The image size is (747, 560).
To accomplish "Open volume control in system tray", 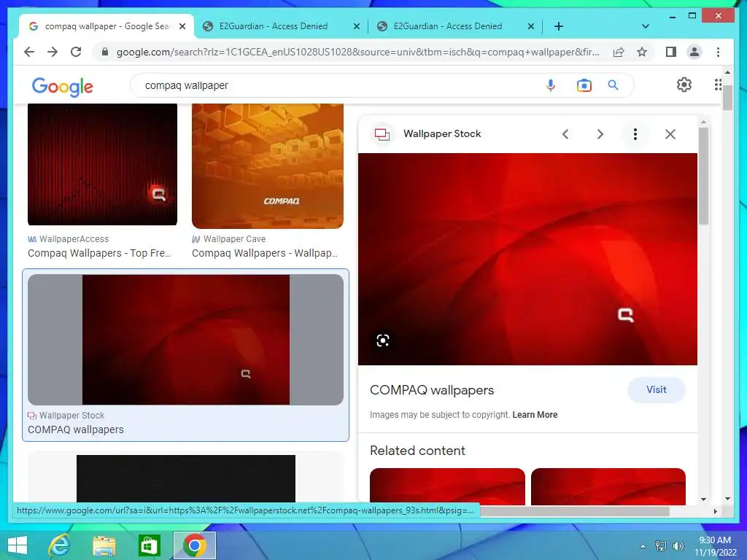I will click(678, 546).
